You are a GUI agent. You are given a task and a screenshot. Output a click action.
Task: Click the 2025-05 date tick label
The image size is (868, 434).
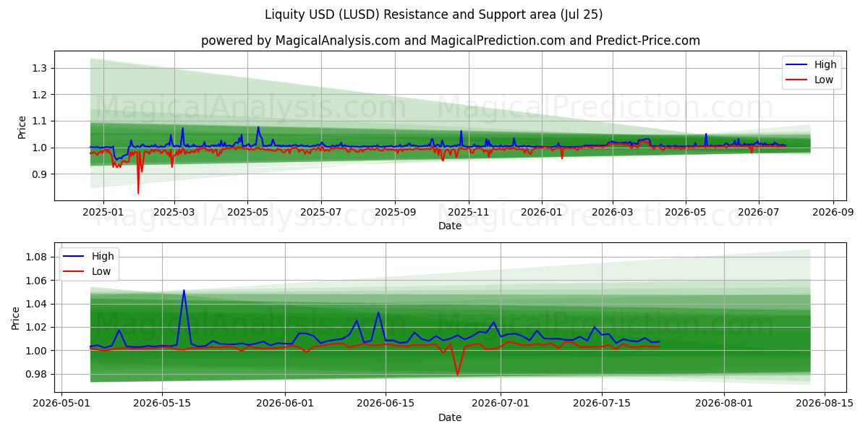pos(247,212)
